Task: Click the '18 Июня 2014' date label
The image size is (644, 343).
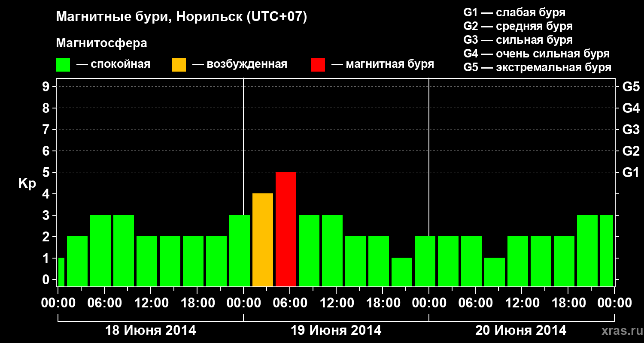Action: 151,330
